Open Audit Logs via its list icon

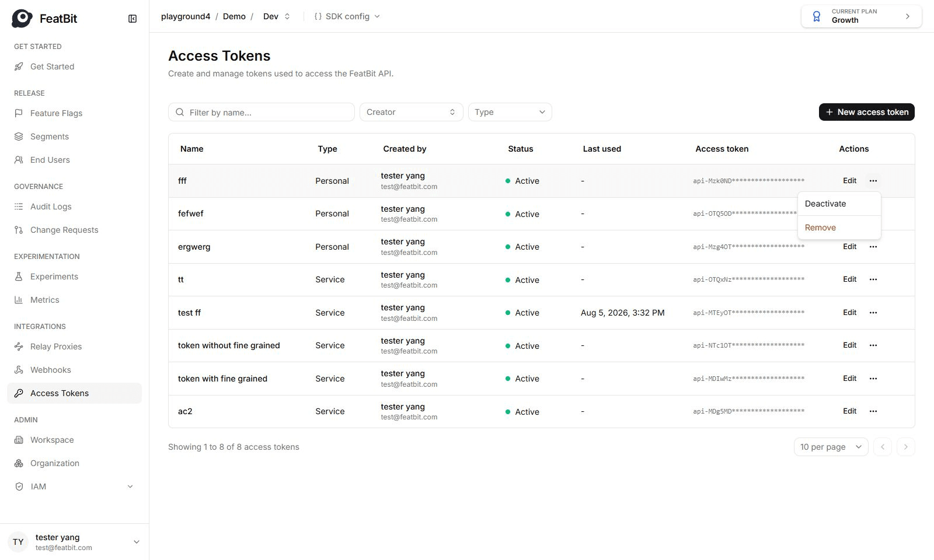tap(19, 206)
